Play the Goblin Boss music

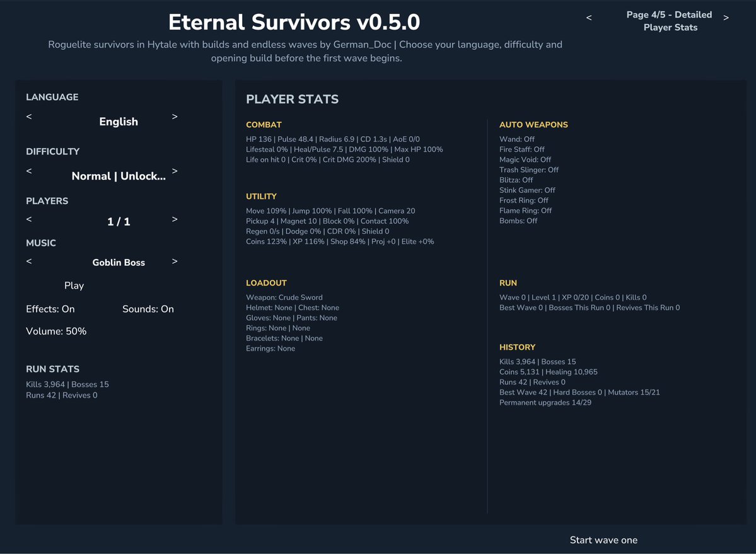[x=74, y=285]
